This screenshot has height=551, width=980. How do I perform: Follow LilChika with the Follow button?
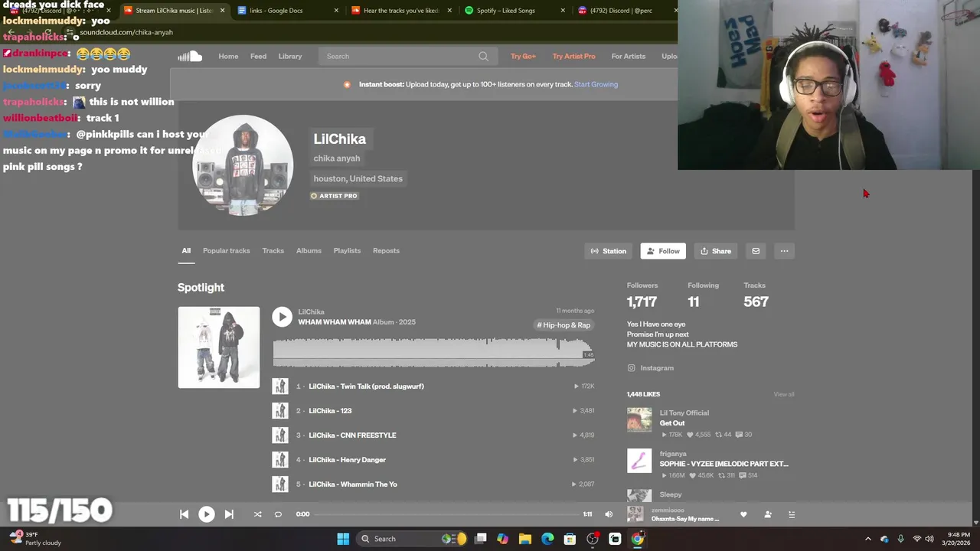click(x=662, y=251)
